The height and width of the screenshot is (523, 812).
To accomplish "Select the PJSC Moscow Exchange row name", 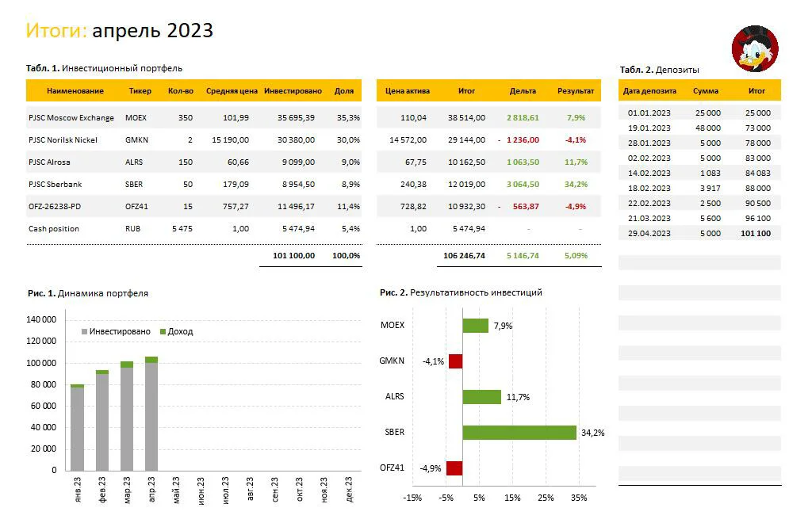I will pyautogui.click(x=71, y=118).
